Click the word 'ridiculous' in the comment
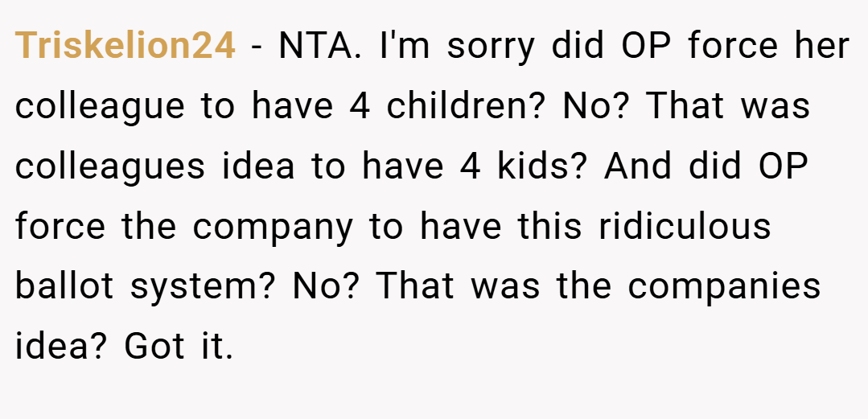This screenshot has width=868, height=419. click(x=685, y=224)
